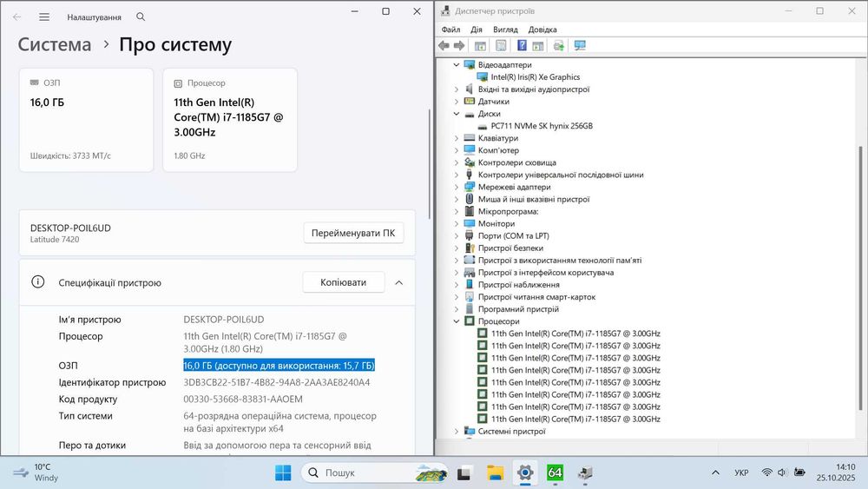
Task: Expand the Монітори node
Action: (457, 224)
